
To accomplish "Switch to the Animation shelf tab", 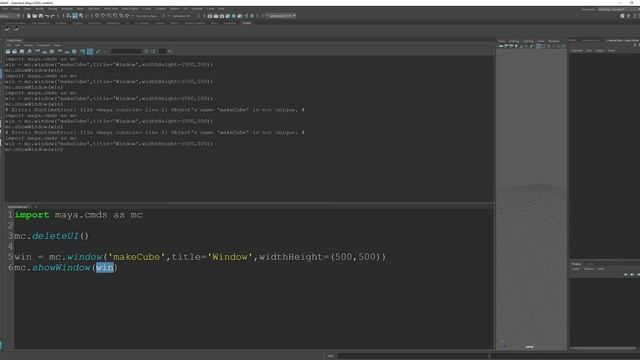I will (x=94, y=23).
